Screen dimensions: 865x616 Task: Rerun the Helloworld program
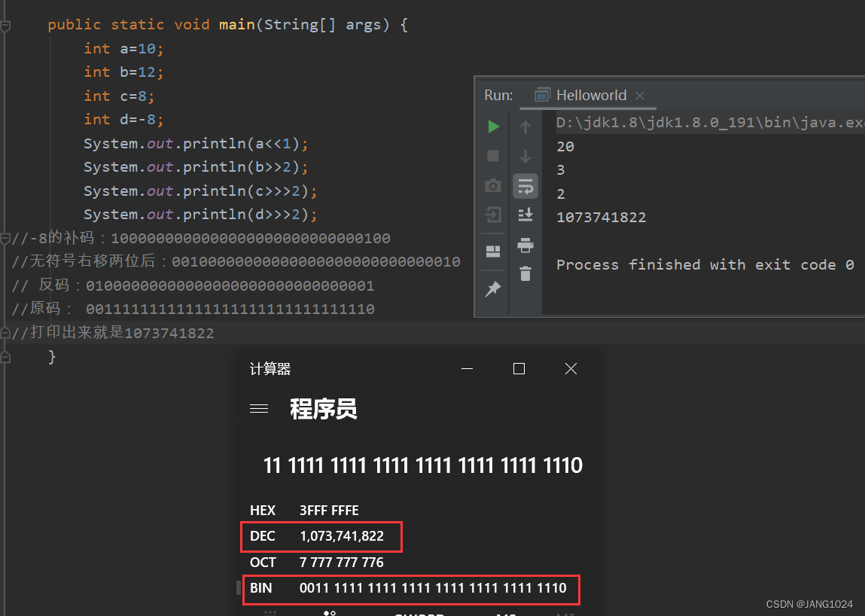point(493,127)
